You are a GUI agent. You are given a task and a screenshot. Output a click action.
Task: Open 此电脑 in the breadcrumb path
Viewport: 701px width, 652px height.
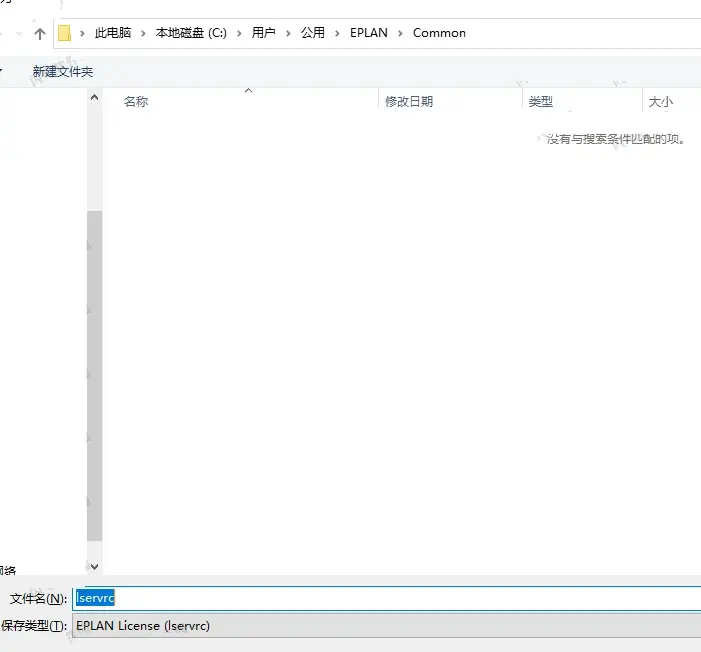[113, 33]
